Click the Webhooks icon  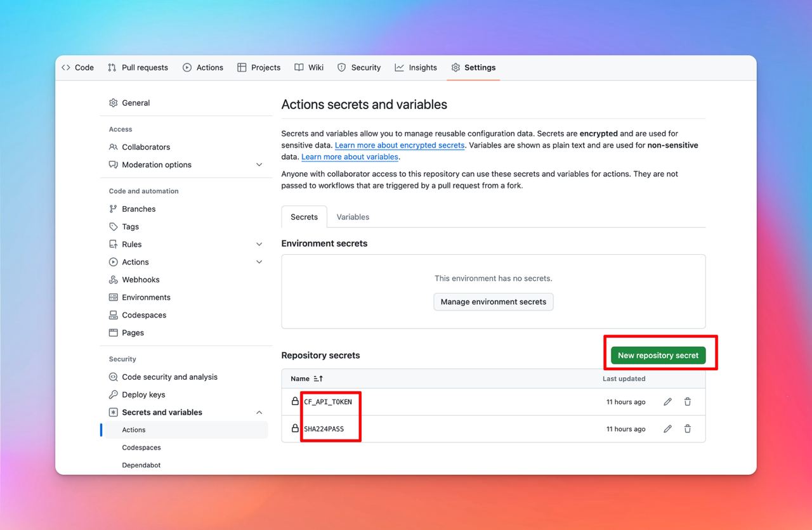pyautogui.click(x=114, y=280)
